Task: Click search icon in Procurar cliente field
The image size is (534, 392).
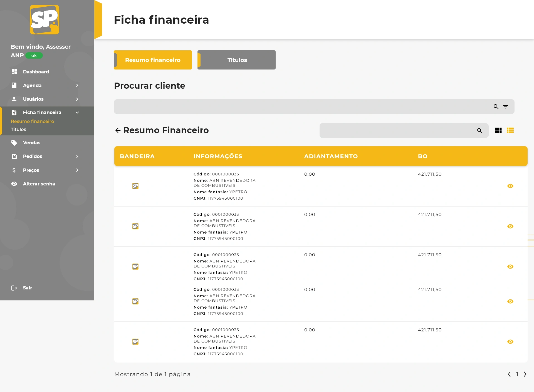Action: [496, 107]
